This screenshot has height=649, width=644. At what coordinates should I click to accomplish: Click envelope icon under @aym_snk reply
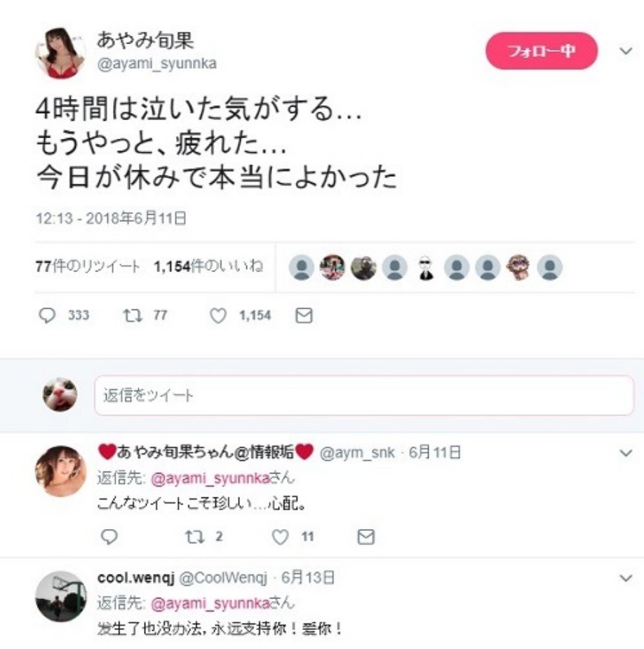366,537
